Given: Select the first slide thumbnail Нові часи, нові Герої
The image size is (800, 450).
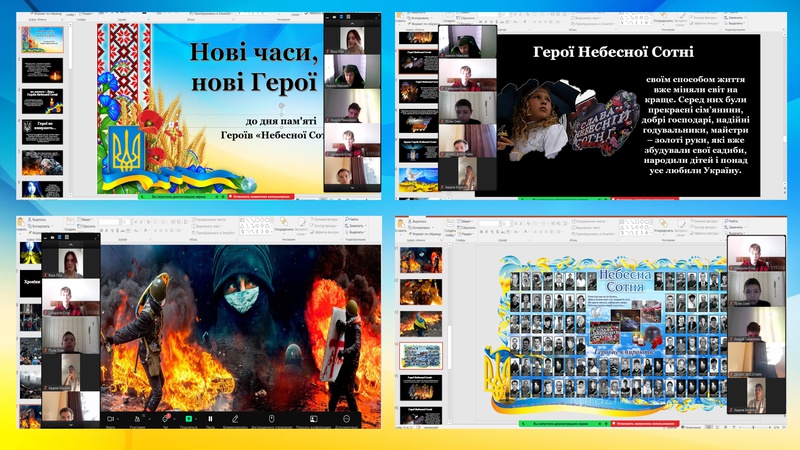Looking at the screenshot, I should click(x=42, y=40).
